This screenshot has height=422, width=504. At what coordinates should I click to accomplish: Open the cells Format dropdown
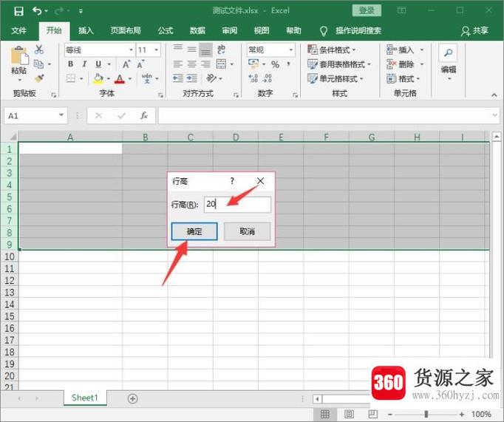(403, 78)
